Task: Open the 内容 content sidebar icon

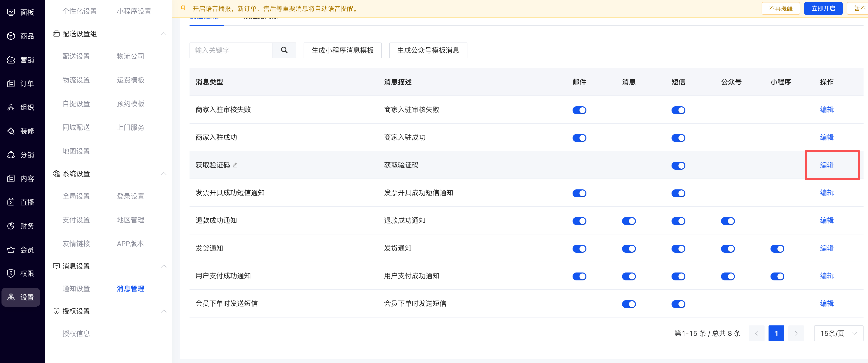Action: 11,179
